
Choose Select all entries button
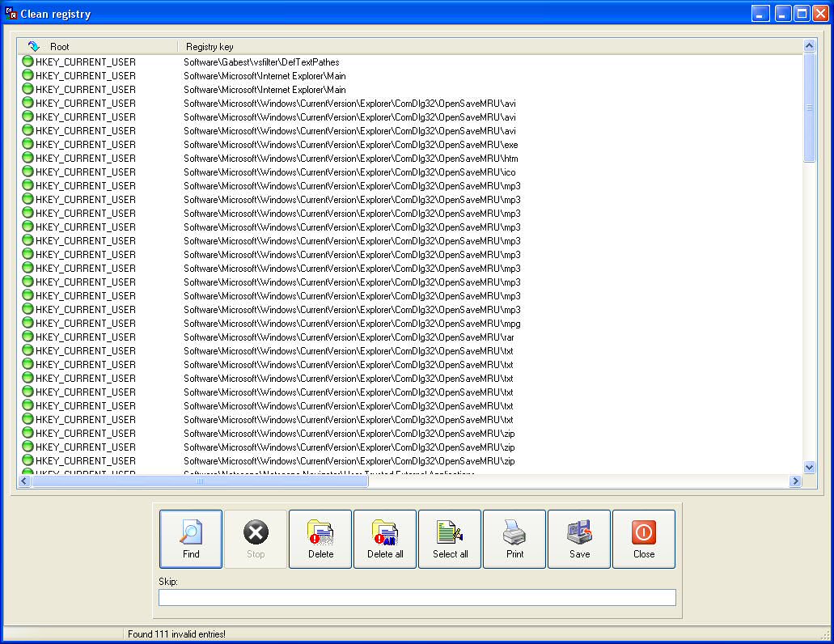pos(450,539)
